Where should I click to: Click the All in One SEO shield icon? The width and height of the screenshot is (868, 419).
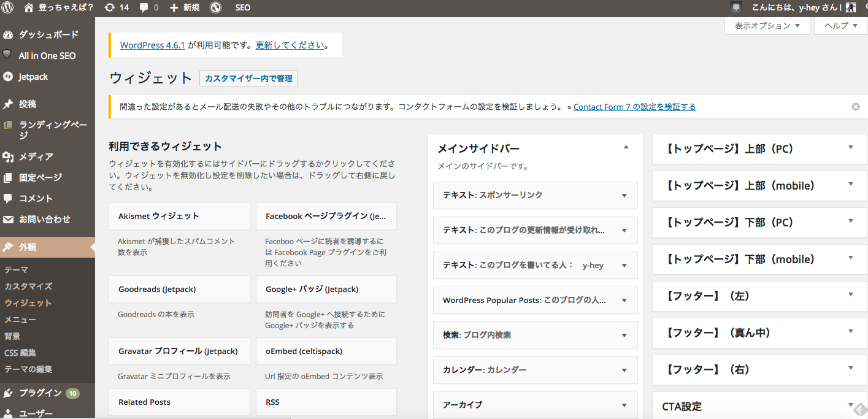[x=7, y=55]
